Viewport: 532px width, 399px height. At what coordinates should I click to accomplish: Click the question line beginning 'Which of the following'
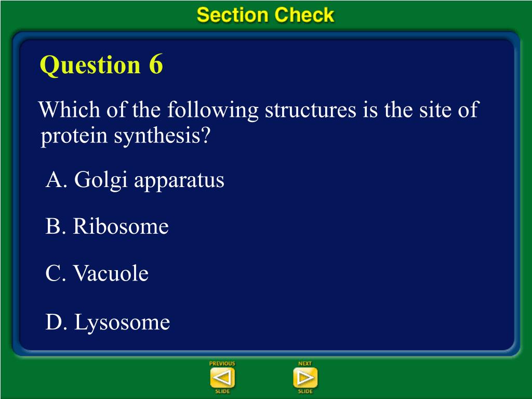tap(259, 110)
